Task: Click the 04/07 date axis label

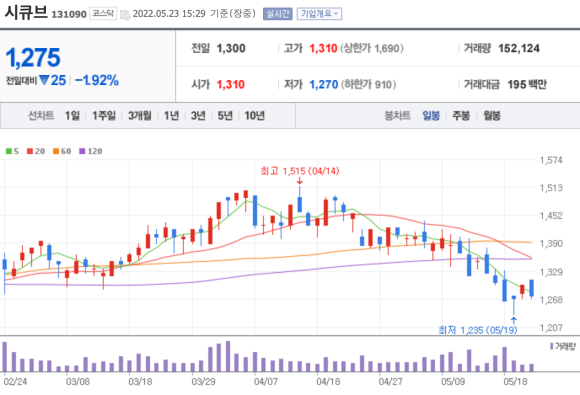Action: click(x=266, y=382)
